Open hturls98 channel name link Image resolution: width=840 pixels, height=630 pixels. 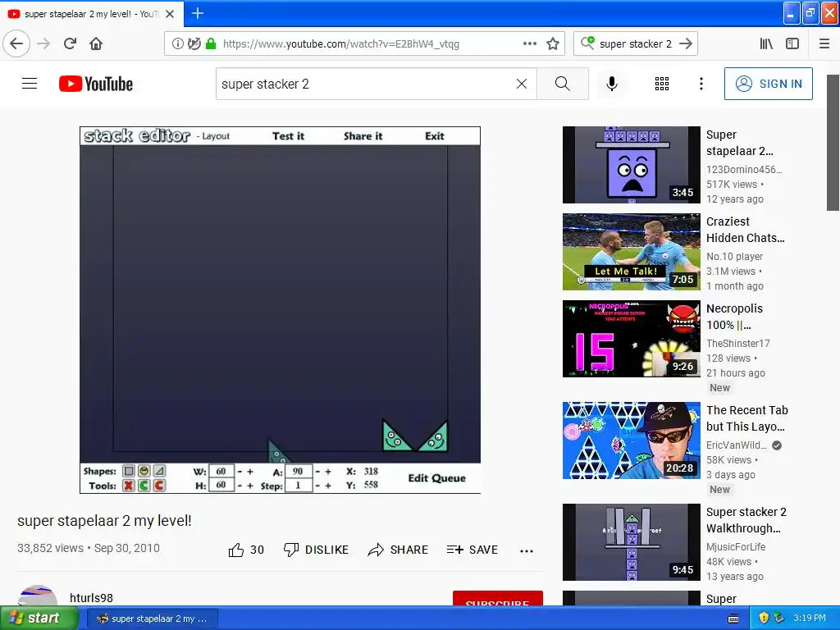coord(91,598)
